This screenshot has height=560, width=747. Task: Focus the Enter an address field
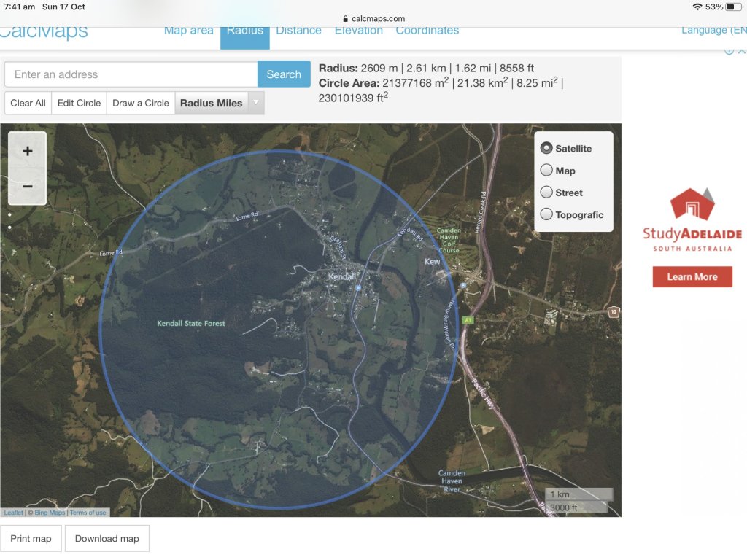[131, 74]
